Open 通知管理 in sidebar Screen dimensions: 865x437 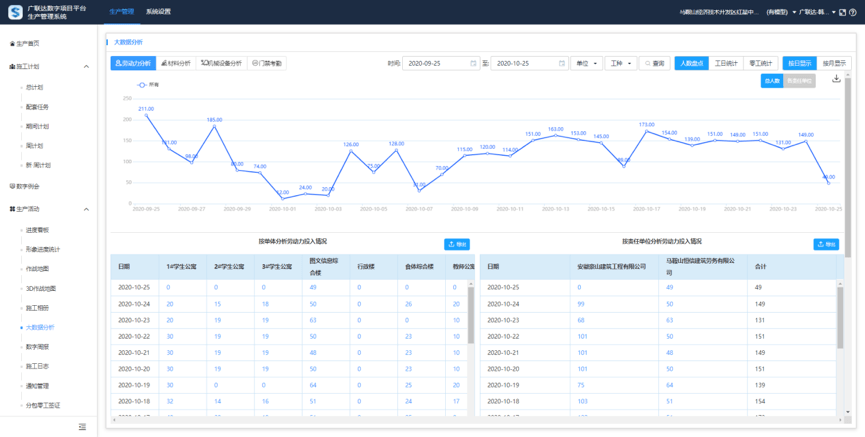(37, 386)
